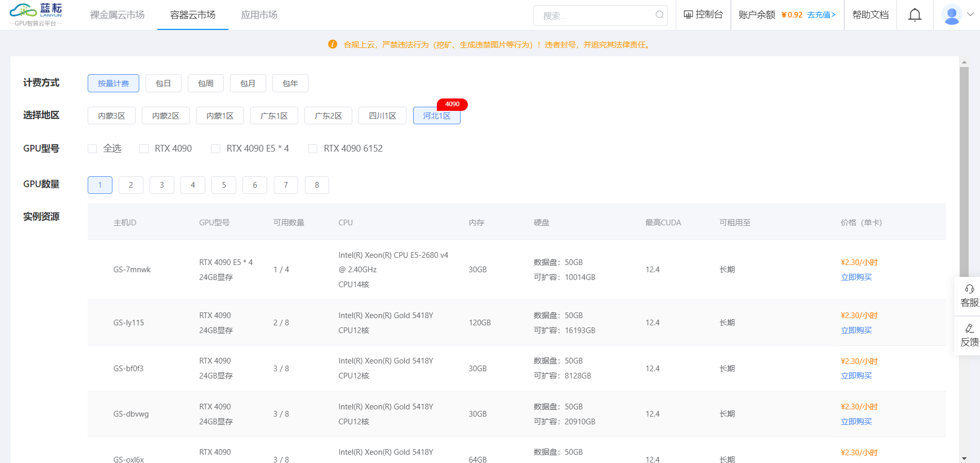Click 立即购买 for host GS-7mnwk
Screen dimensions: 980x463
click(856, 277)
